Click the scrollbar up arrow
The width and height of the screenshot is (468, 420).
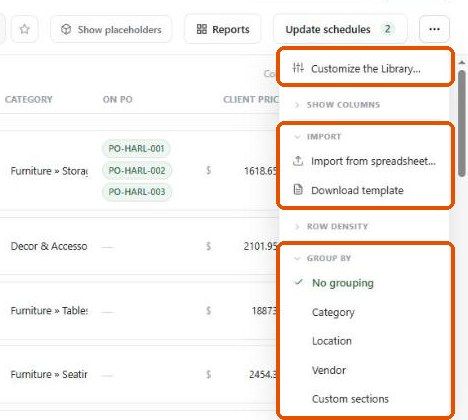pyautogui.click(x=462, y=63)
